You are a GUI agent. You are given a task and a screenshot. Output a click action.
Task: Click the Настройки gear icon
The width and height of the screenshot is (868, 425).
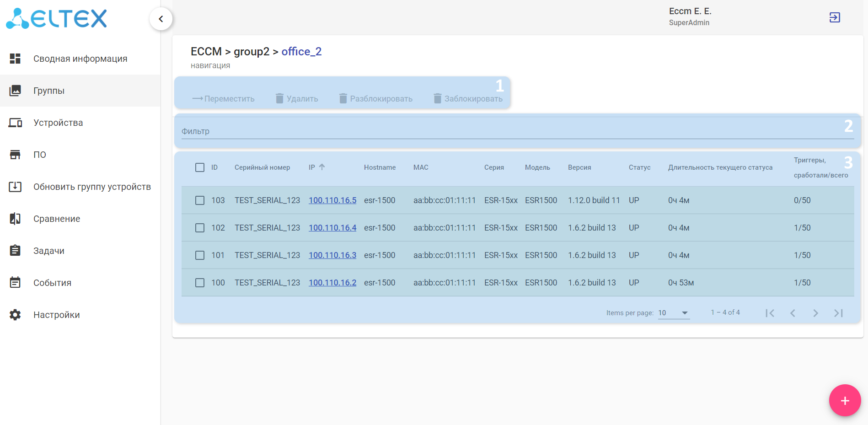tap(15, 315)
